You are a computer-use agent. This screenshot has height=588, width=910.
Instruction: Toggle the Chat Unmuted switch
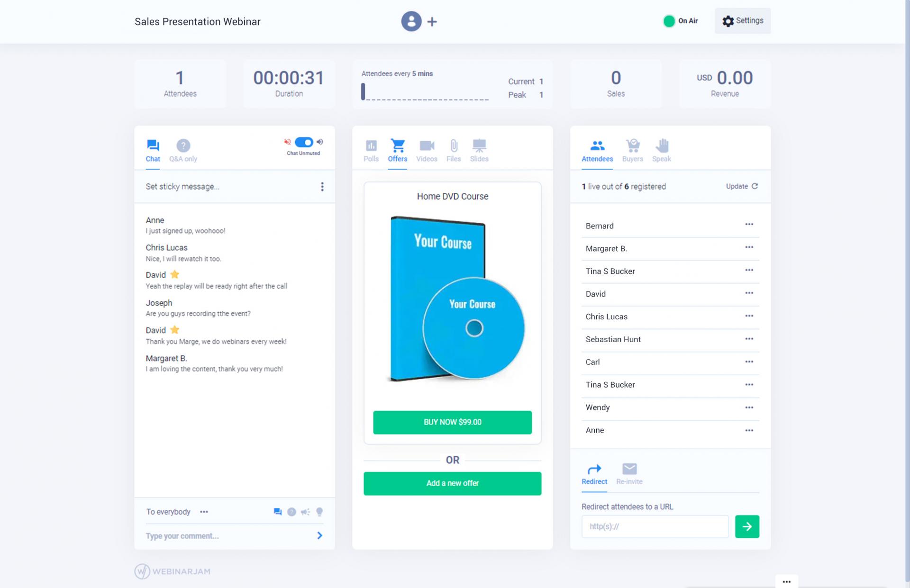[304, 142]
